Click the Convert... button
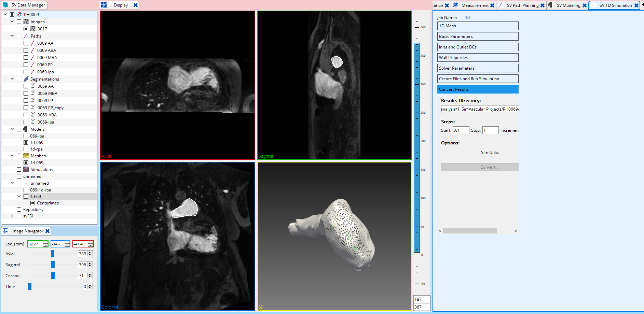 click(480, 167)
